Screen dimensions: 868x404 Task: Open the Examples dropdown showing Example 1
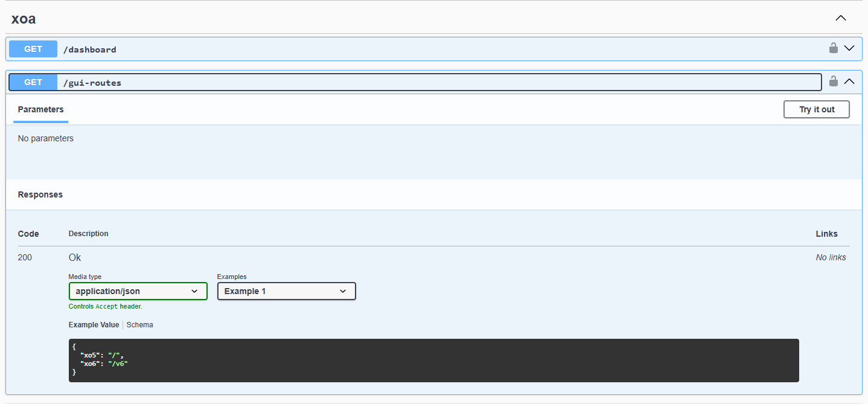tap(286, 291)
